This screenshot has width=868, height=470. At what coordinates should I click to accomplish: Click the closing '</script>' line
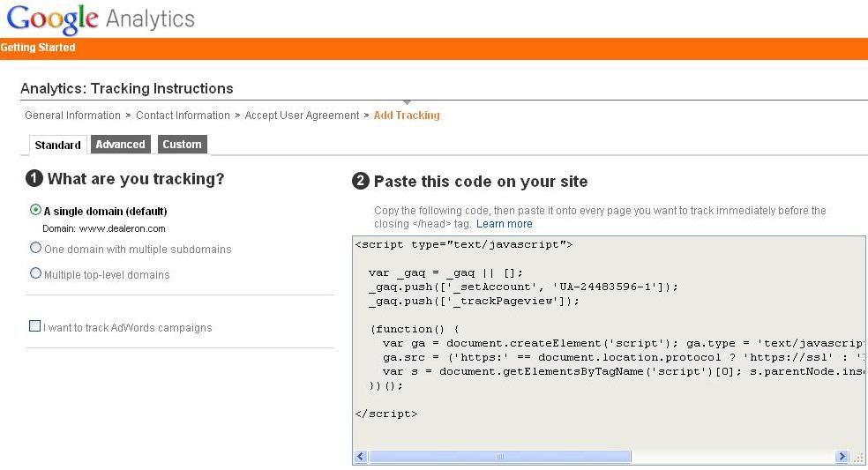pyautogui.click(x=386, y=414)
